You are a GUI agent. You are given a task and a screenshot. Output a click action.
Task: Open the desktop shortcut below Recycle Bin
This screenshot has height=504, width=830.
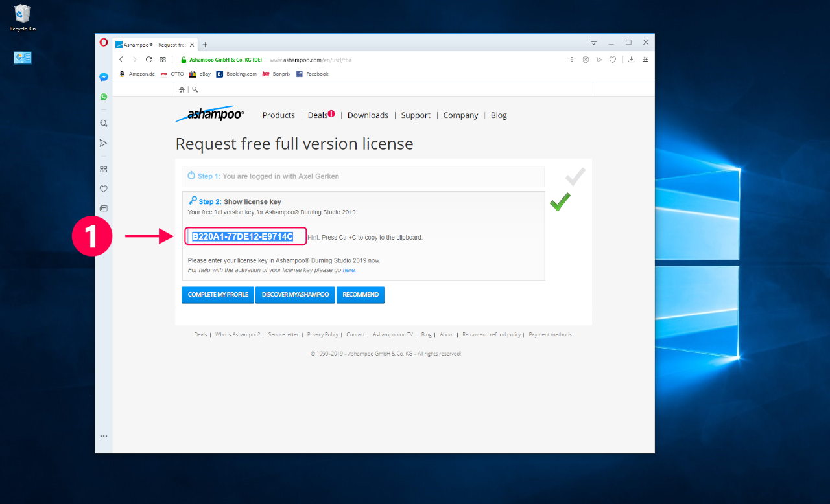[23, 58]
